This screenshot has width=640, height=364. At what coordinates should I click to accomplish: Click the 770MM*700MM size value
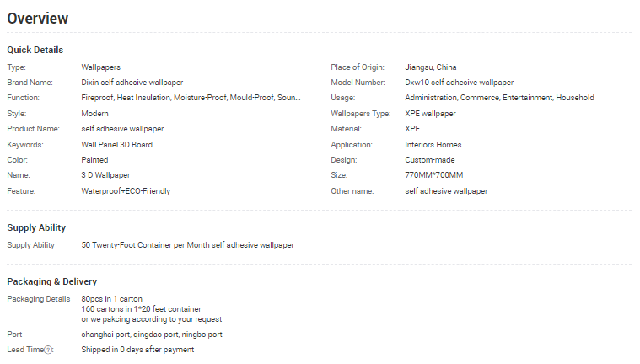click(x=433, y=175)
